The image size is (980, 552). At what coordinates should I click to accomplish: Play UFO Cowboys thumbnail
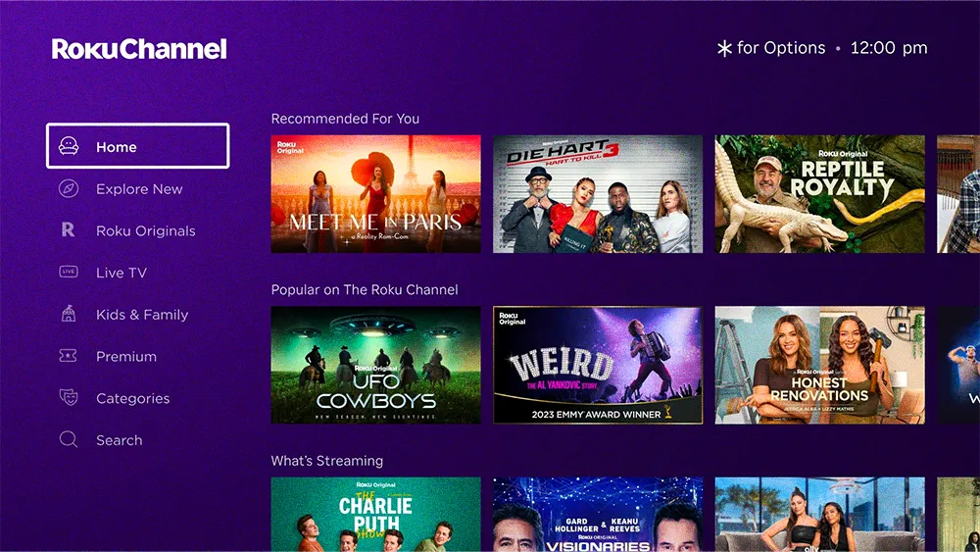point(375,365)
